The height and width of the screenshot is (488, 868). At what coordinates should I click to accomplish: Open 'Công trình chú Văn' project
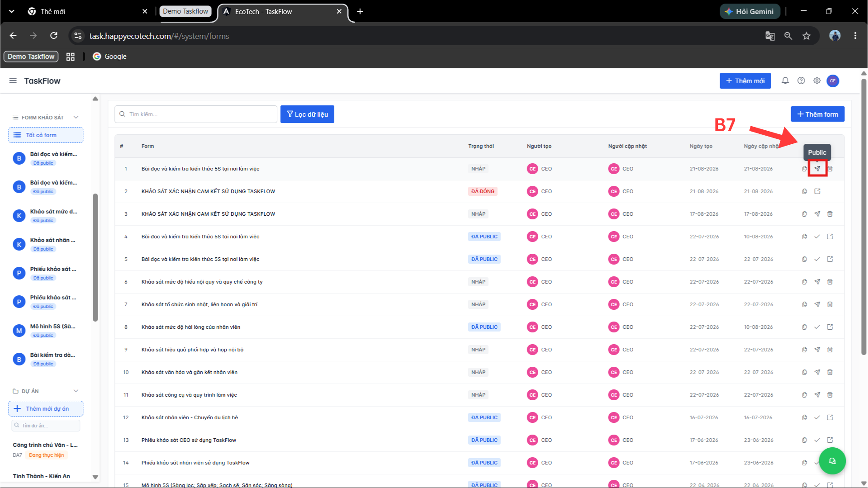(x=46, y=450)
